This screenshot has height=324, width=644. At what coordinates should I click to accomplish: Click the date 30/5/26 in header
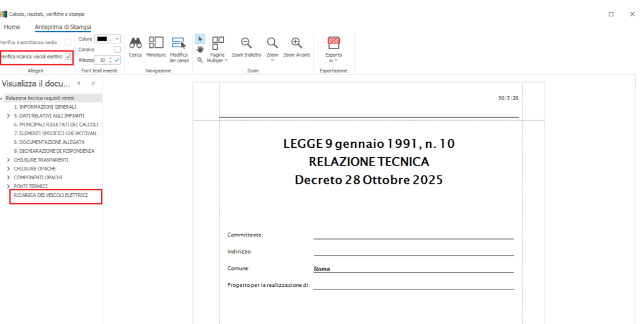click(x=508, y=98)
